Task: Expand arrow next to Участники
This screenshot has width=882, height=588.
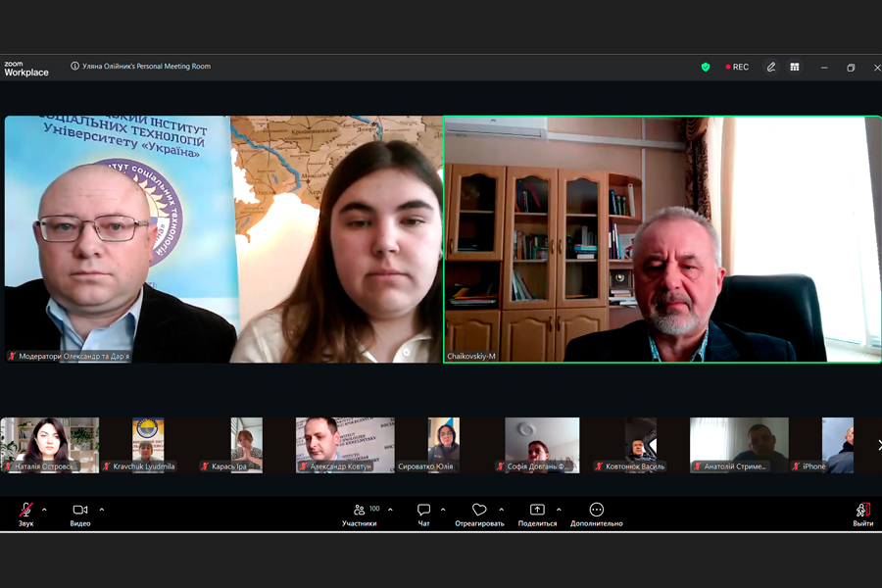Action: click(390, 510)
